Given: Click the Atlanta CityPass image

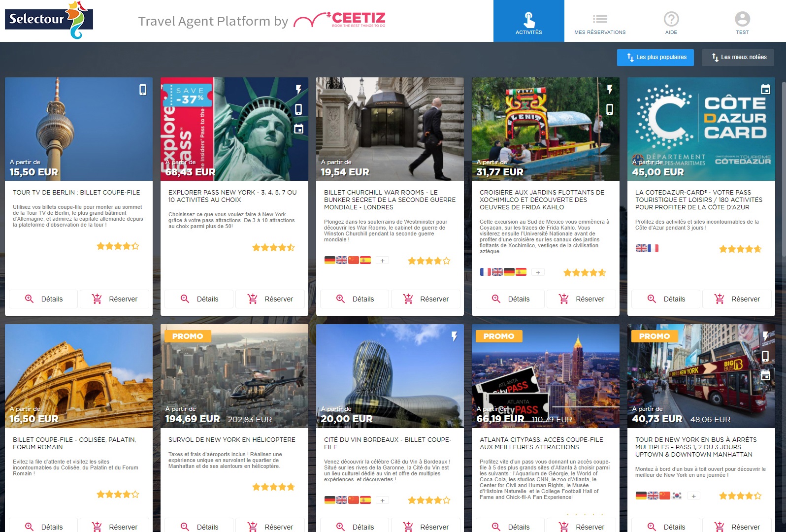Looking at the screenshot, I should (546, 376).
